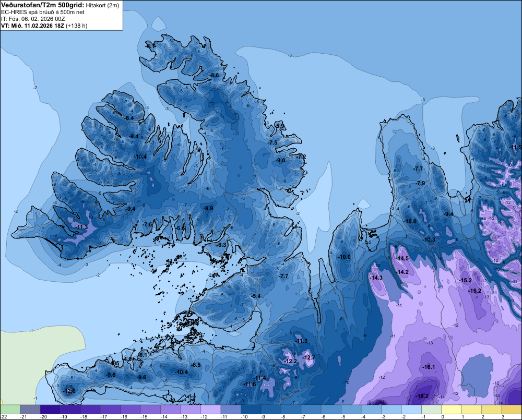Viewport: 522px width, 420px height.
Task: Click the -9.0 temperature value
Action: click(x=281, y=160)
